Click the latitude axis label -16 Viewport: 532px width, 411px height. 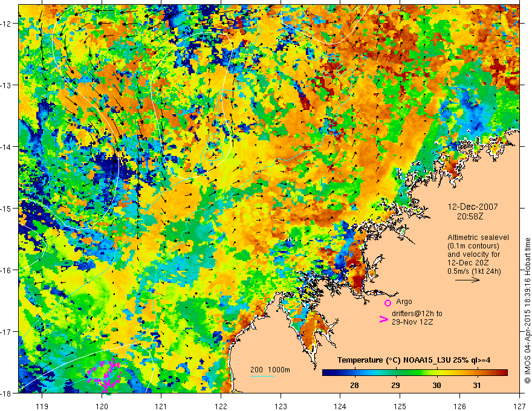pyautogui.click(x=7, y=270)
